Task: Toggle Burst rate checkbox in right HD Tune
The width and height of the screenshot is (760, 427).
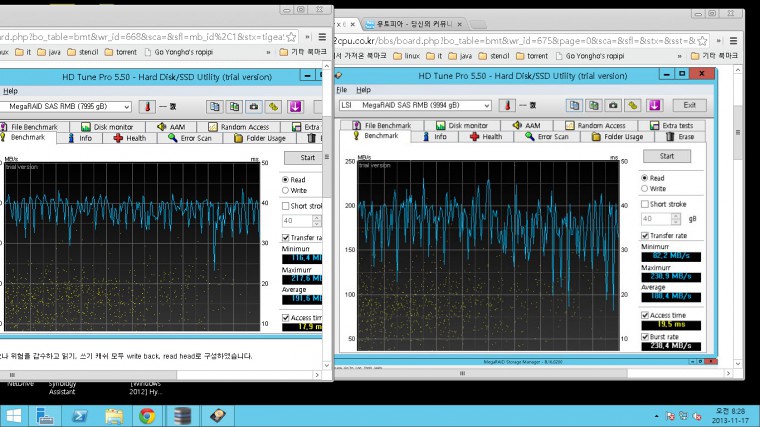Action: pos(645,336)
